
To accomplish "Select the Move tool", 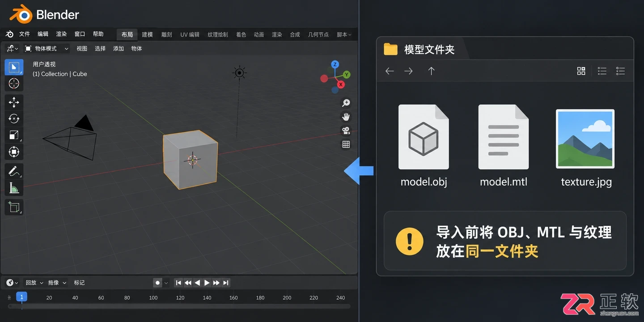I will point(14,102).
